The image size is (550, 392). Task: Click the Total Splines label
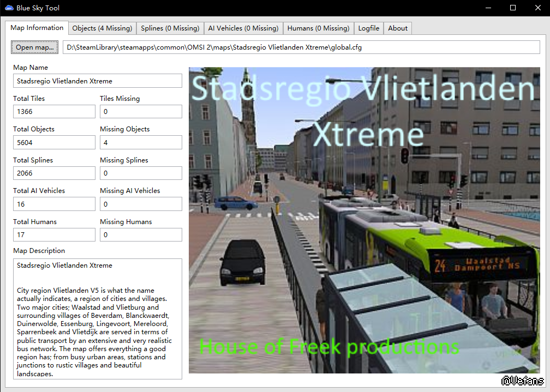click(33, 160)
